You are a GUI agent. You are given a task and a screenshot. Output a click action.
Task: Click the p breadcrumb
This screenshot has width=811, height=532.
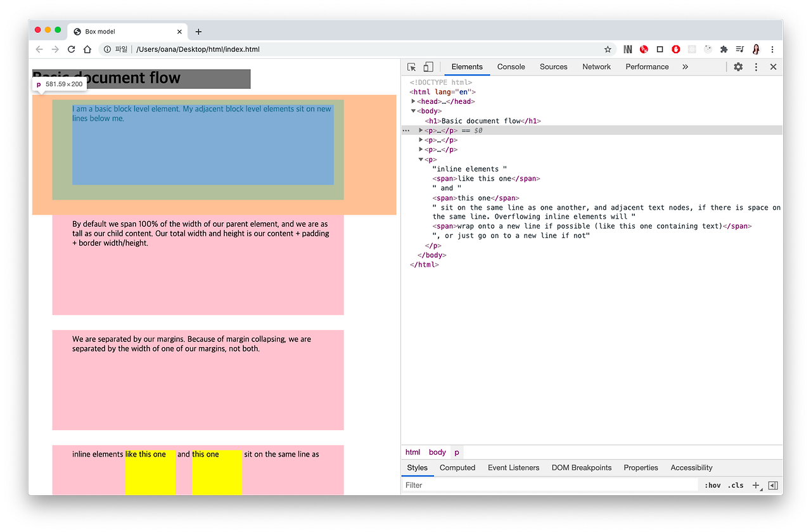[x=457, y=452]
